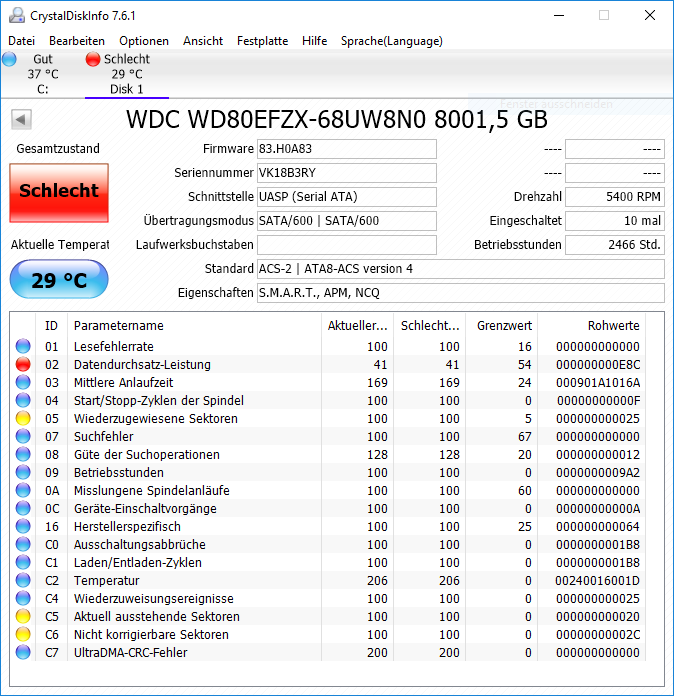Click status orb of Start/Stopp-Zyklen row
Screen dimensions: 674x696
coord(23,400)
